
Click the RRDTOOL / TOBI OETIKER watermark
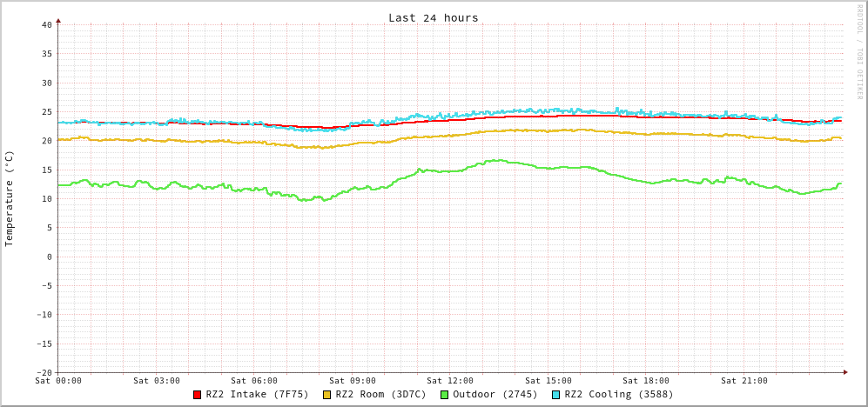pos(859,50)
